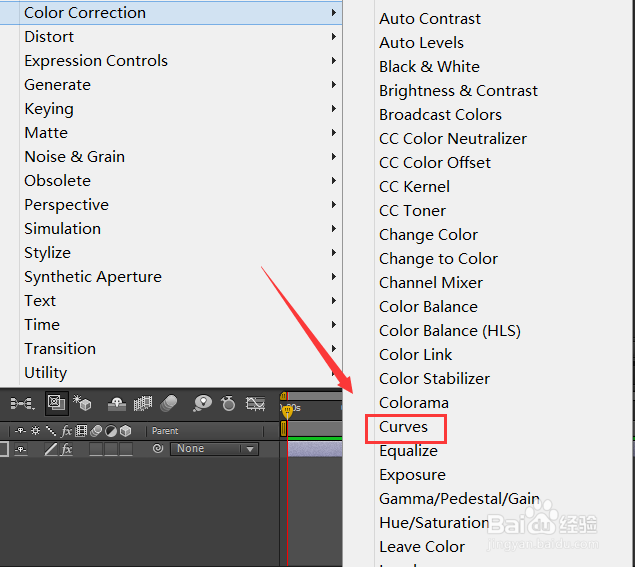This screenshot has width=635, height=567.
Task: Apply the CC Color Offset effect
Action: pos(435,162)
